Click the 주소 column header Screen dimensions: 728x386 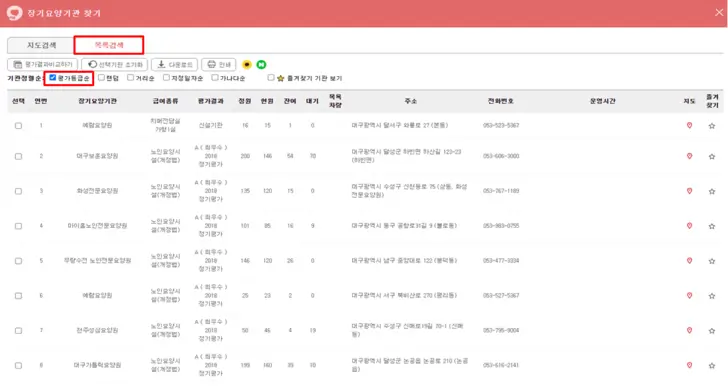tap(411, 101)
